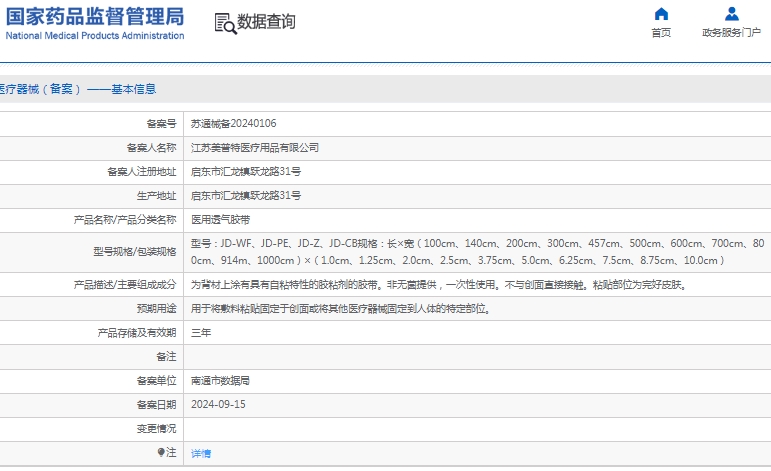Open the 详情 details link
771x471 pixels.
click(x=201, y=453)
